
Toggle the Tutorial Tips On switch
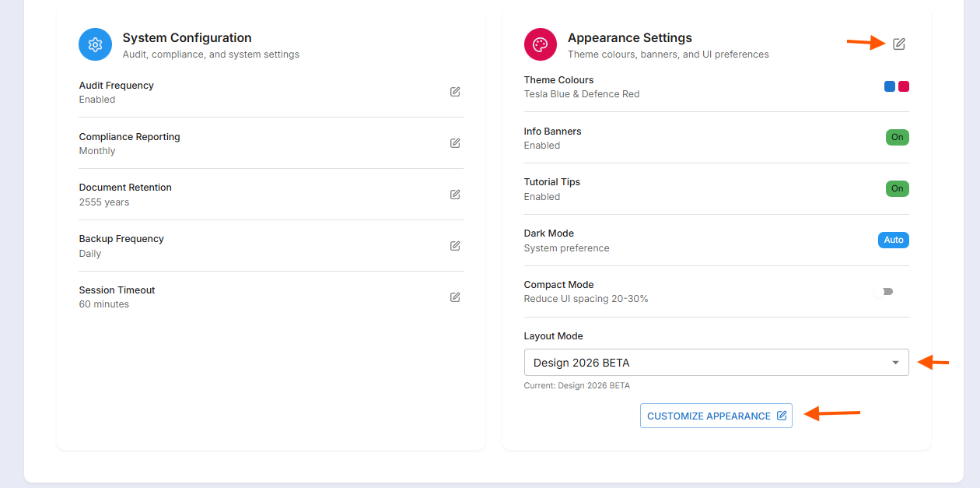897,189
